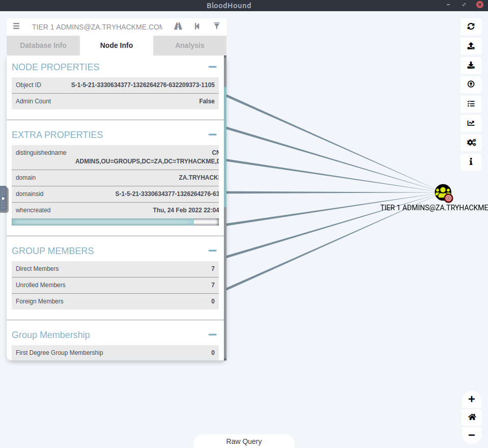Collapse the Group Membership section
The width and height of the screenshot is (488, 448).
212,335
